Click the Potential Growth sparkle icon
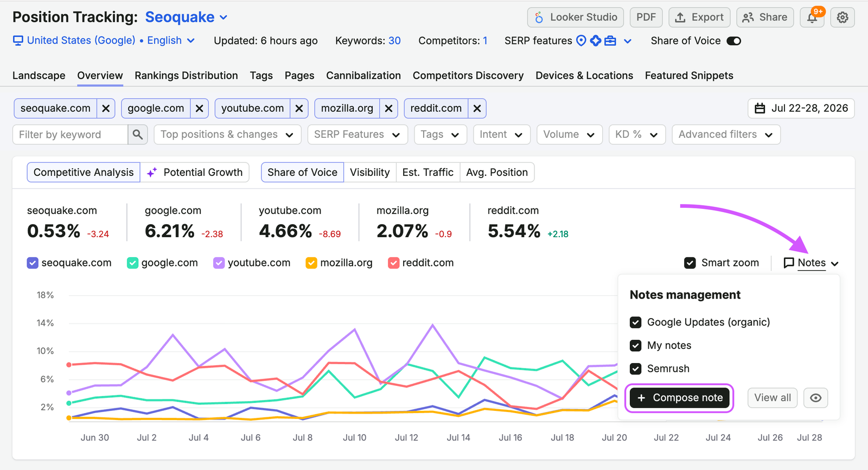This screenshot has height=470, width=868. pos(152,172)
